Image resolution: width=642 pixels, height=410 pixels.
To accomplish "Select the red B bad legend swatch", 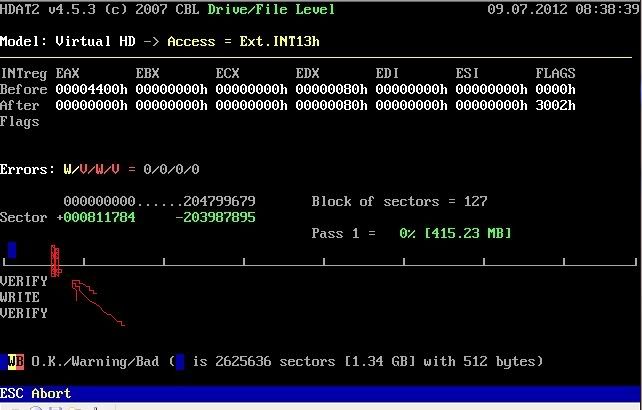I will pyautogui.click(x=20, y=362).
